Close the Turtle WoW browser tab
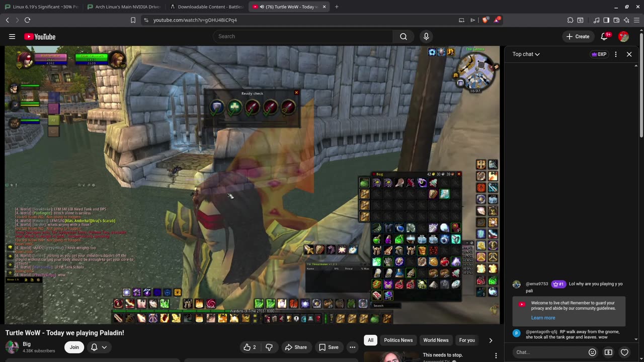 tap(324, 7)
